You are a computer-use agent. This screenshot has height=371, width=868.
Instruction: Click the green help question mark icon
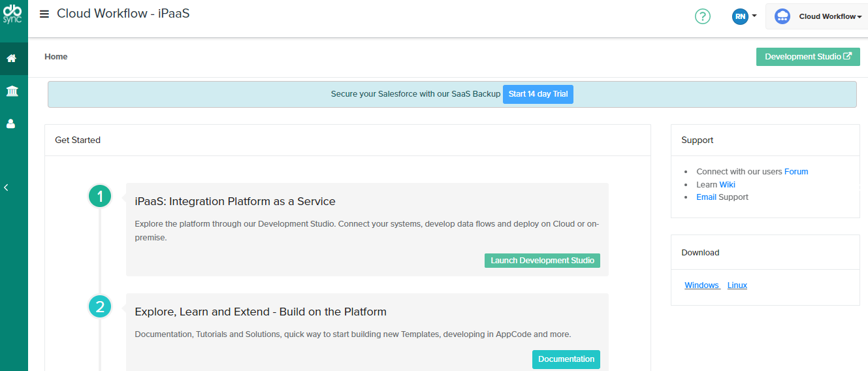pos(702,16)
